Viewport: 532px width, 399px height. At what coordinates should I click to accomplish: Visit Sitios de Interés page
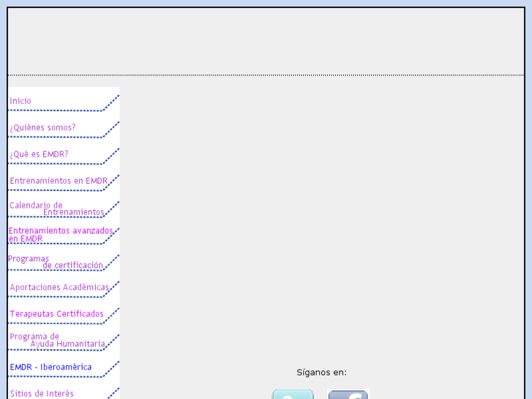point(42,394)
